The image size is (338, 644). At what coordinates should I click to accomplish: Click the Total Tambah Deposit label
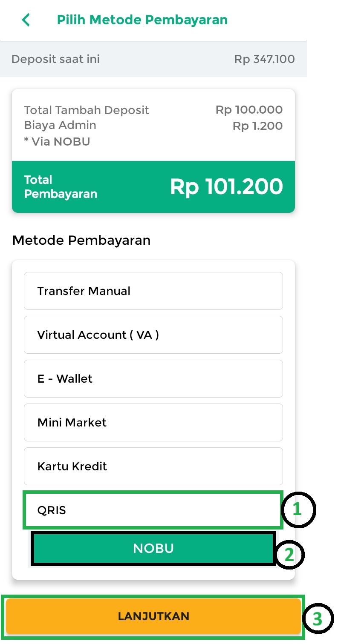point(87,110)
